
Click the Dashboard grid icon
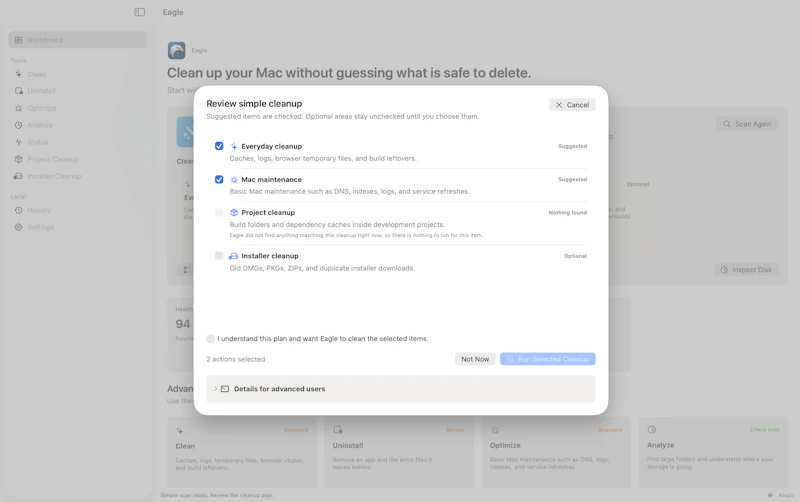[19, 40]
